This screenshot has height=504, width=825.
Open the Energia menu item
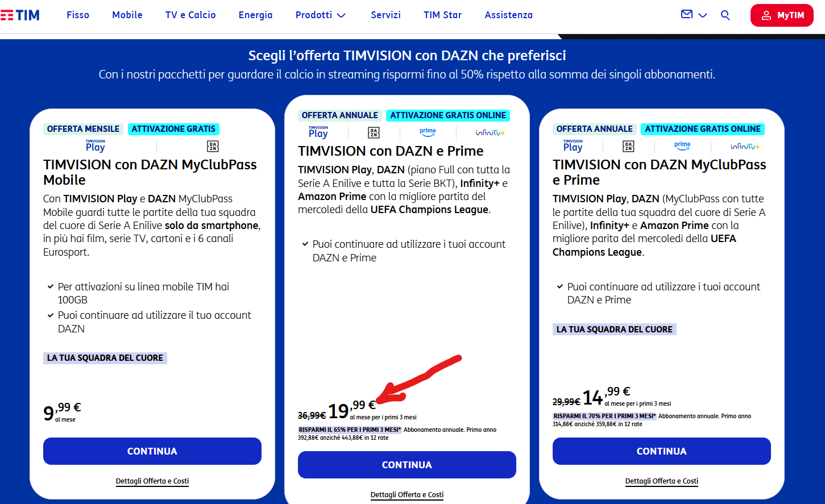(255, 15)
